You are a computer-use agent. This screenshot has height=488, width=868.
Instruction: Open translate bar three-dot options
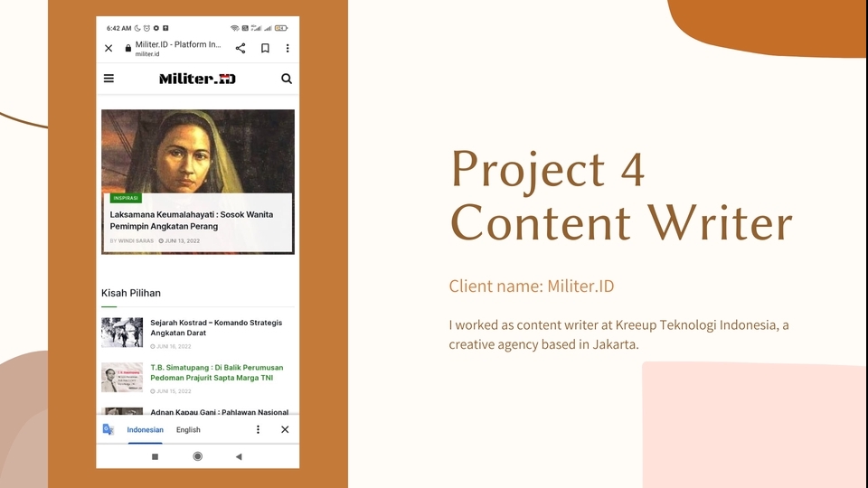click(x=258, y=429)
